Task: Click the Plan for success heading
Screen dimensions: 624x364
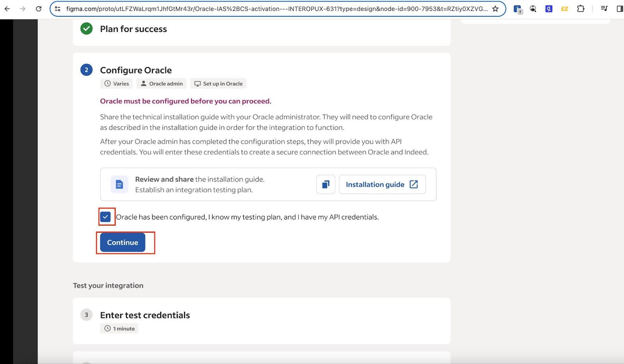Action: pos(133,29)
